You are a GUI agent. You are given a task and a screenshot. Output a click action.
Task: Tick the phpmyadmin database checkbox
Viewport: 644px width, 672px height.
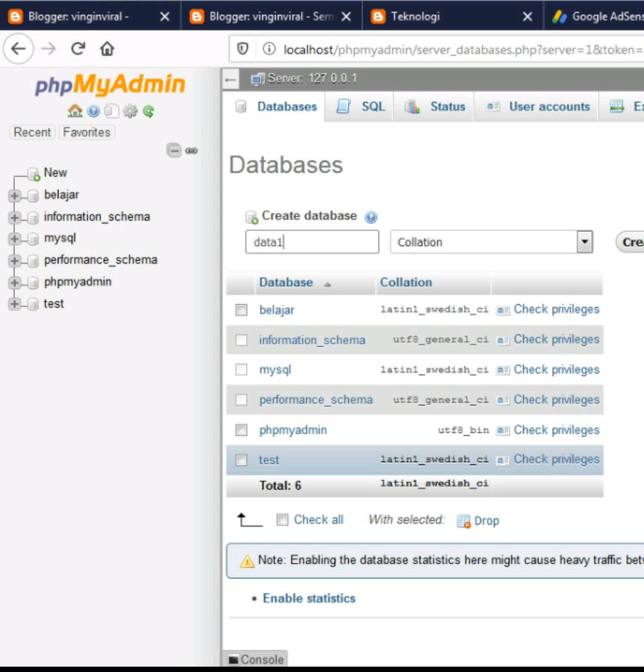[x=241, y=430]
